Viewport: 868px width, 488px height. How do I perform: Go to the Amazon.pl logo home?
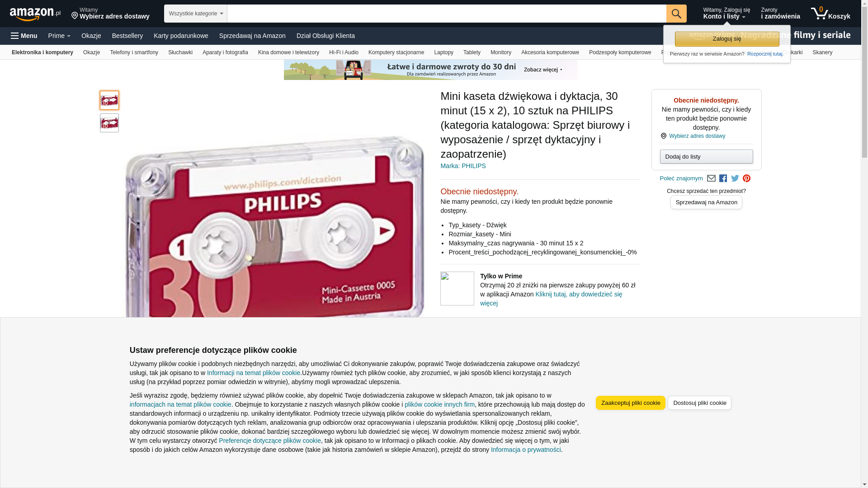pyautogui.click(x=35, y=14)
